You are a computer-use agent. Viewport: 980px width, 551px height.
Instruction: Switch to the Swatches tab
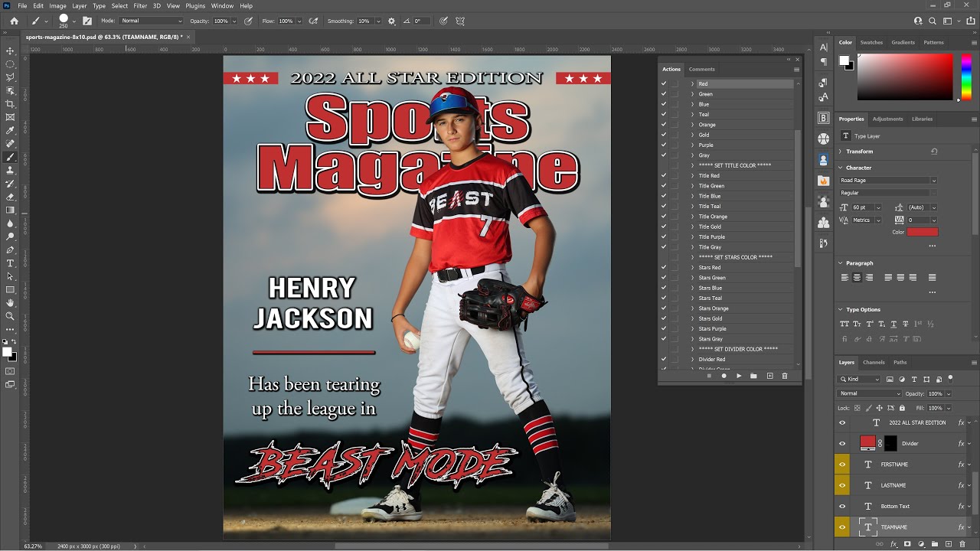(x=871, y=43)
